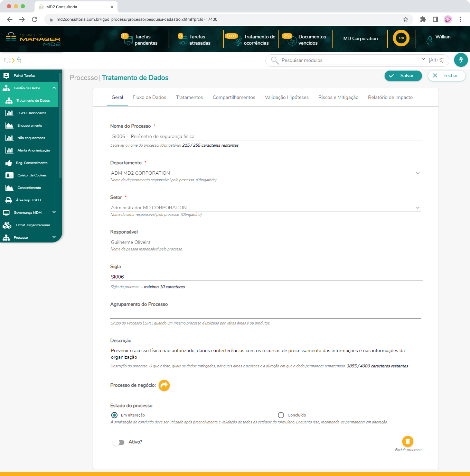Bookmark page with the star icon
The height and width of the screenshot is (476, 470).
pos(406,19)
